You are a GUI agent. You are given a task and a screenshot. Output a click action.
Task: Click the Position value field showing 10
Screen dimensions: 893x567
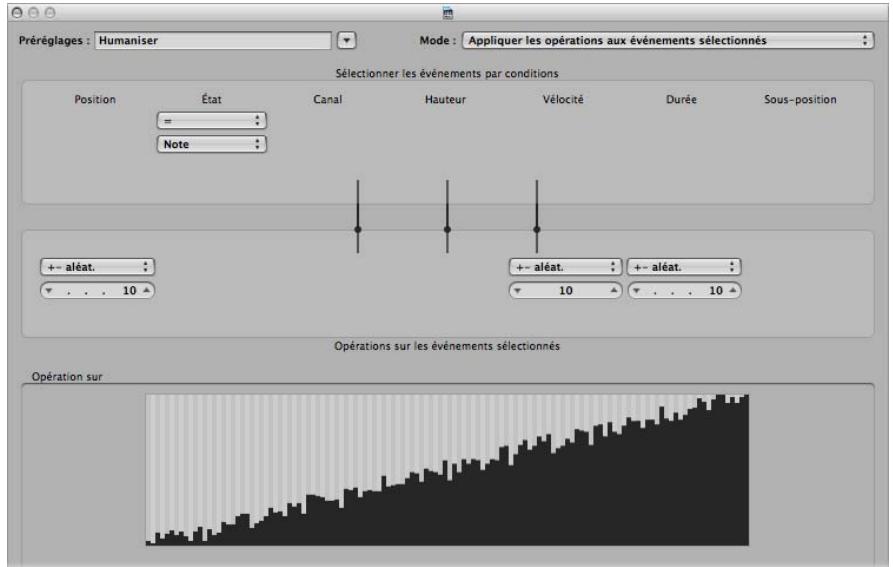click(97, 290)
